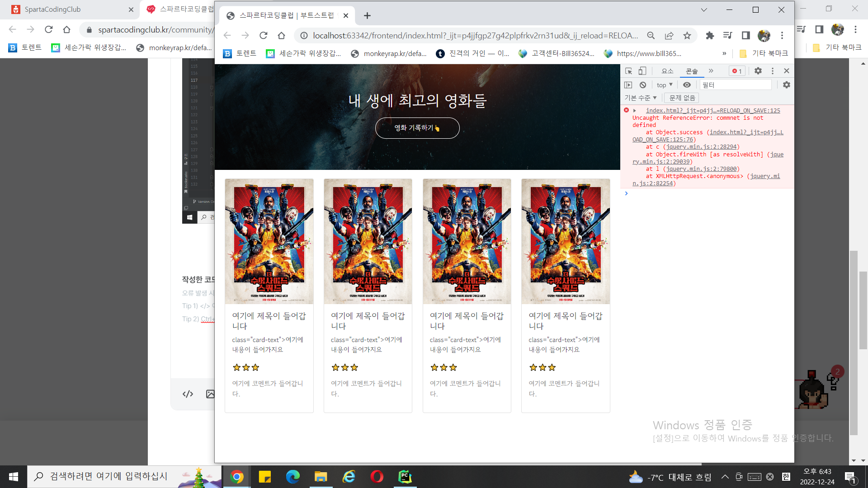868x488 pixels.
Task: Open the 고객센터-Bill36524 bookmark
Action: click(x=557, y=54)
